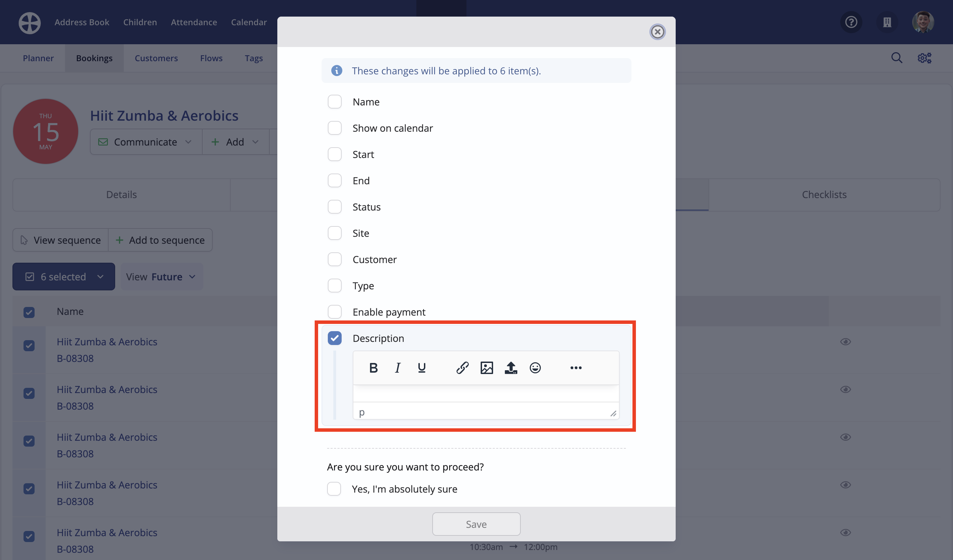Click Add to sequence button
The image size is (953, 560).
160,240
